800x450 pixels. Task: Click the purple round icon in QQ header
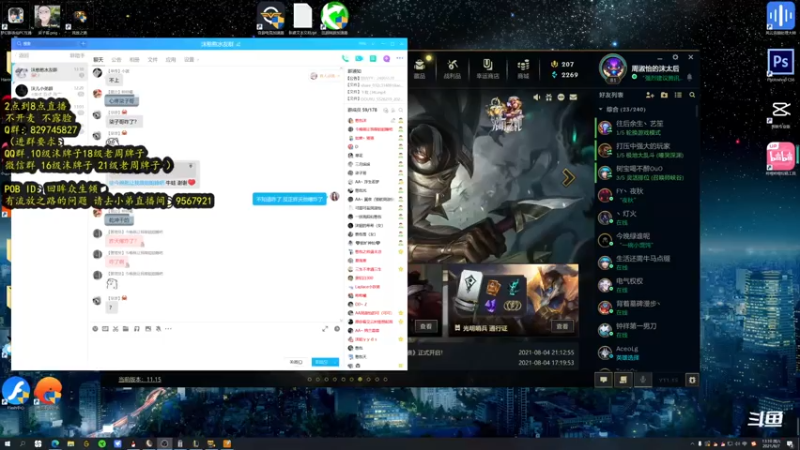click(x=387, y=59)
